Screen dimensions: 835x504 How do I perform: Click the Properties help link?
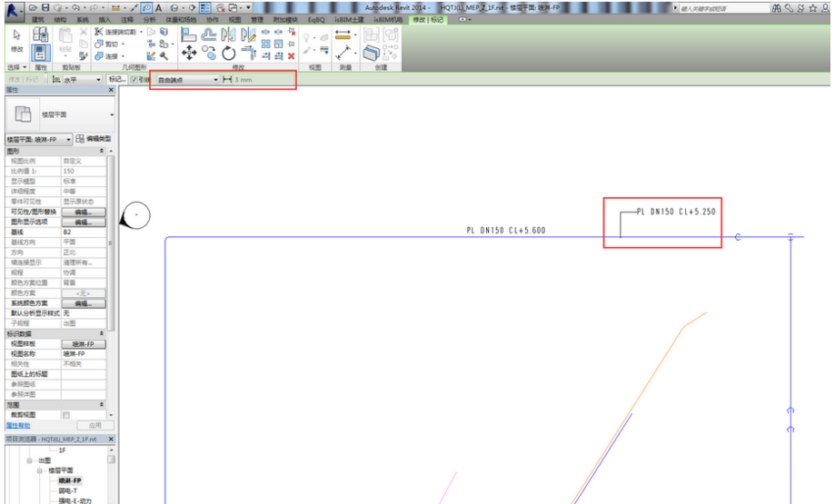coord(19,425)
